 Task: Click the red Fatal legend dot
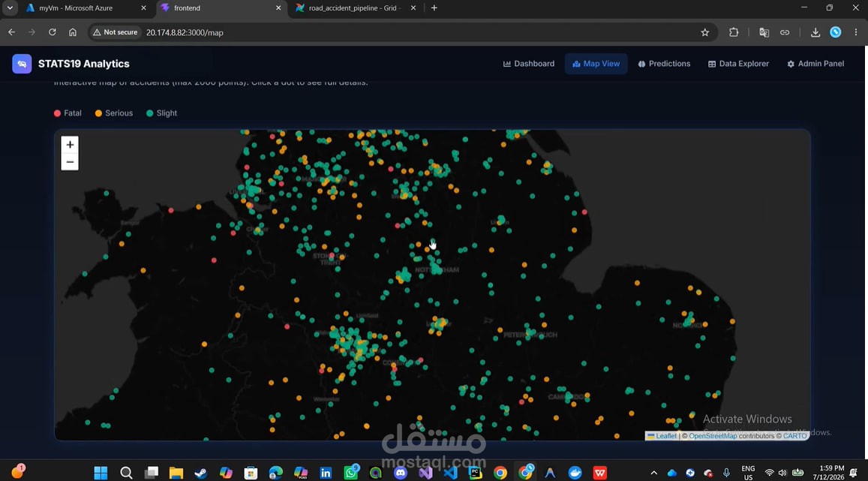click(x=57, y=113)
